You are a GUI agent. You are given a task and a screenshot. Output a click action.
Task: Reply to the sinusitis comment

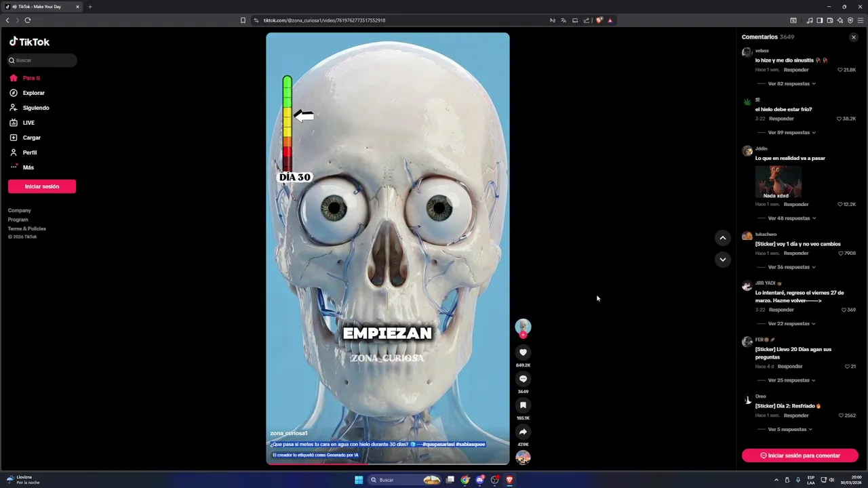pyautogui.click(x=796, y=70)
